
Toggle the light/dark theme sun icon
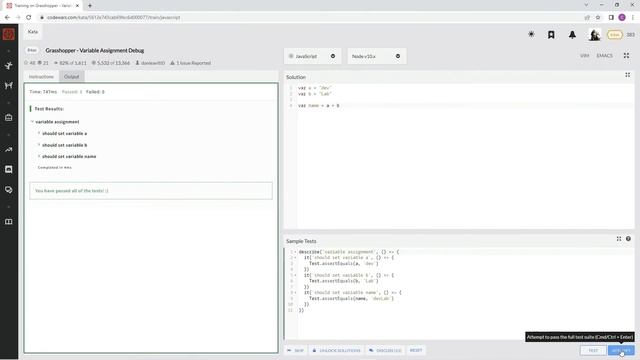[531, 34]
